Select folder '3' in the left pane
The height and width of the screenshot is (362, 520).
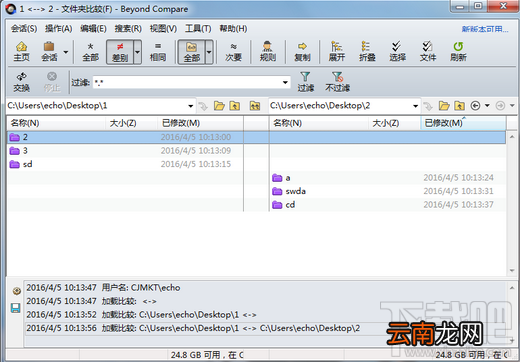point(125,151)
